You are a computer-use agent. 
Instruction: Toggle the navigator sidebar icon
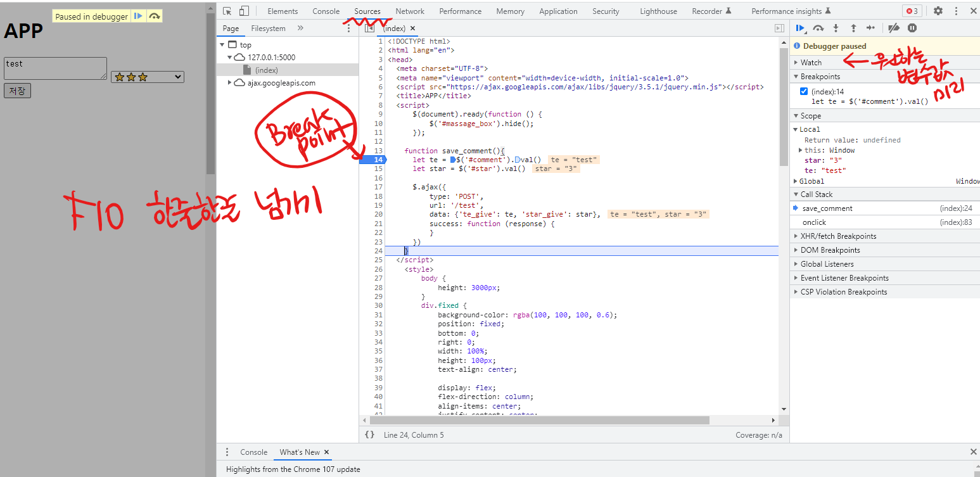pyautogui.click(x=370, y=29)
